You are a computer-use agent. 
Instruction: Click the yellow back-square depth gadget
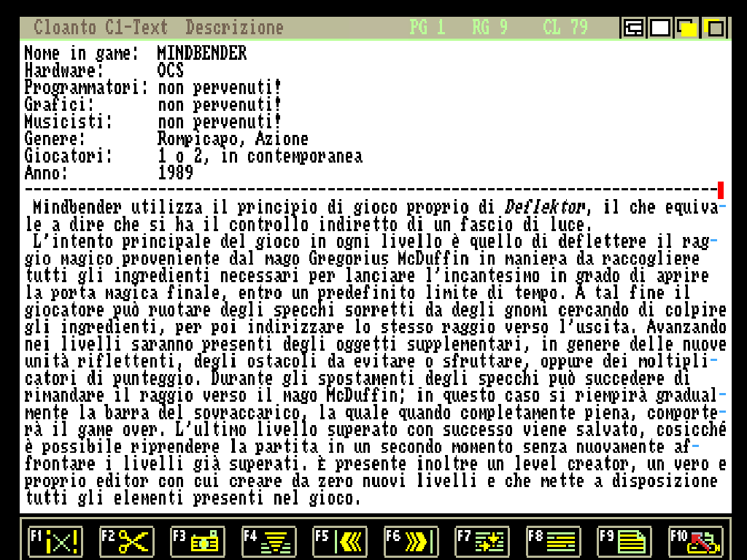[714, 28]
